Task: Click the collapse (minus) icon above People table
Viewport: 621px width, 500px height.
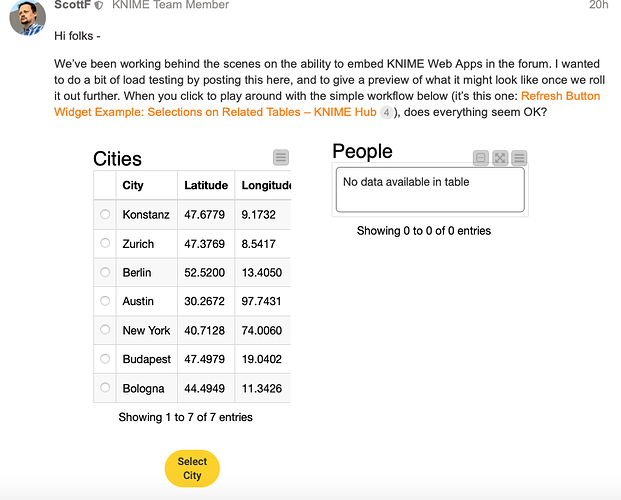Action: [x=481, y=158]
